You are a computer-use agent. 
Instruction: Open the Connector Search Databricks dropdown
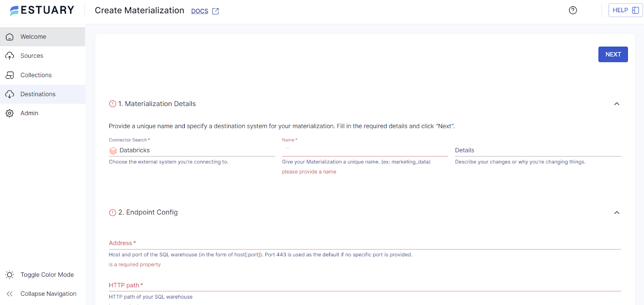(x=192, y=150)
